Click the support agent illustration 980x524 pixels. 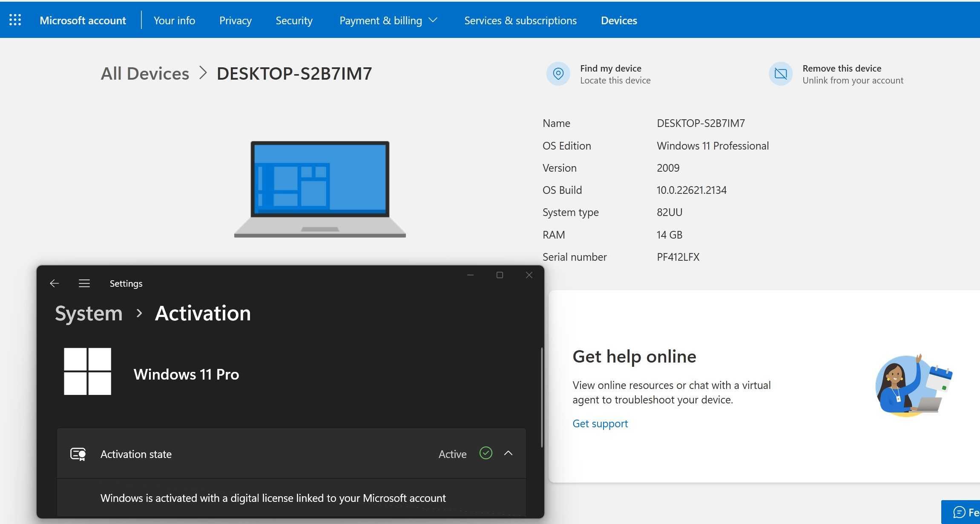coord(913,385)
